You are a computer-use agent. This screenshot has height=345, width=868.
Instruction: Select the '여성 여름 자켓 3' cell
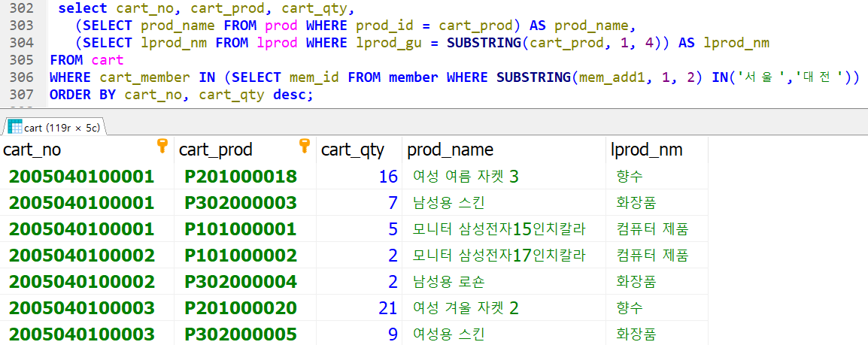click(x=504, y=177)
